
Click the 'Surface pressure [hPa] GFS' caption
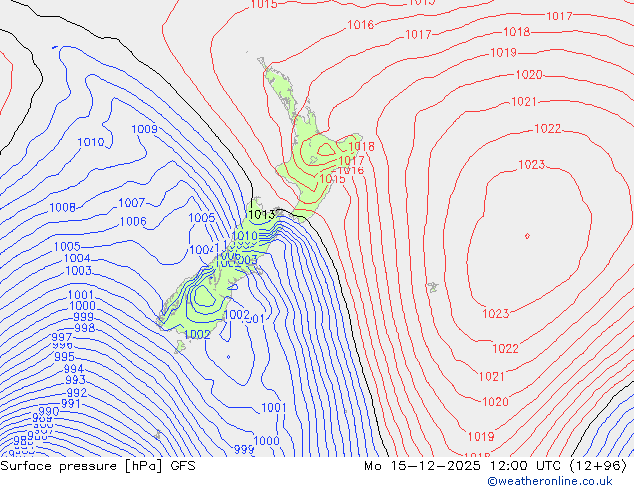(98, 466)
